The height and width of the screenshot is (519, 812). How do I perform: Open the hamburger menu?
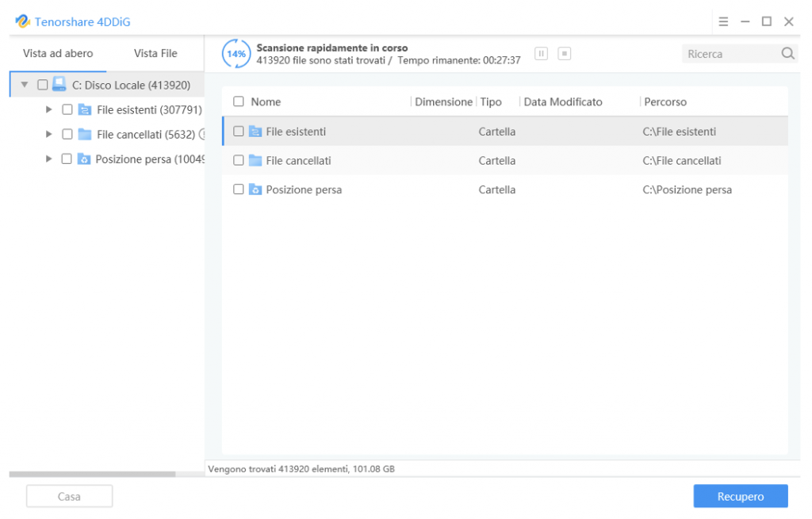coord(723,21)
